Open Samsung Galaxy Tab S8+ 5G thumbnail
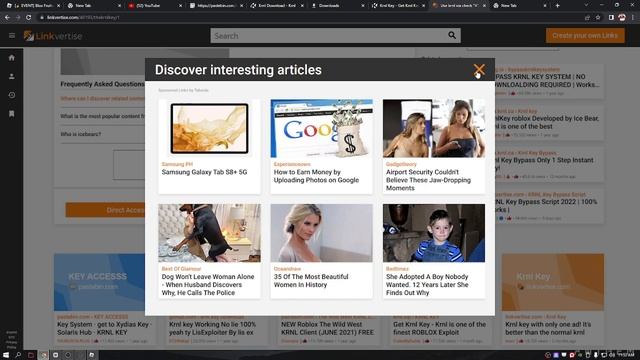Screen dimensions: 640x360 209,128
